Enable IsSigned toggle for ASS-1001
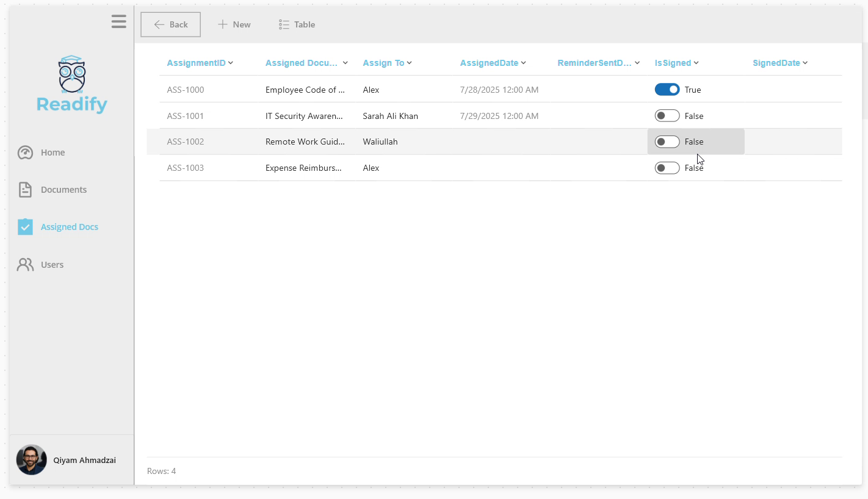This screenshot has width=868, height=499. click(x=667, y=116)
